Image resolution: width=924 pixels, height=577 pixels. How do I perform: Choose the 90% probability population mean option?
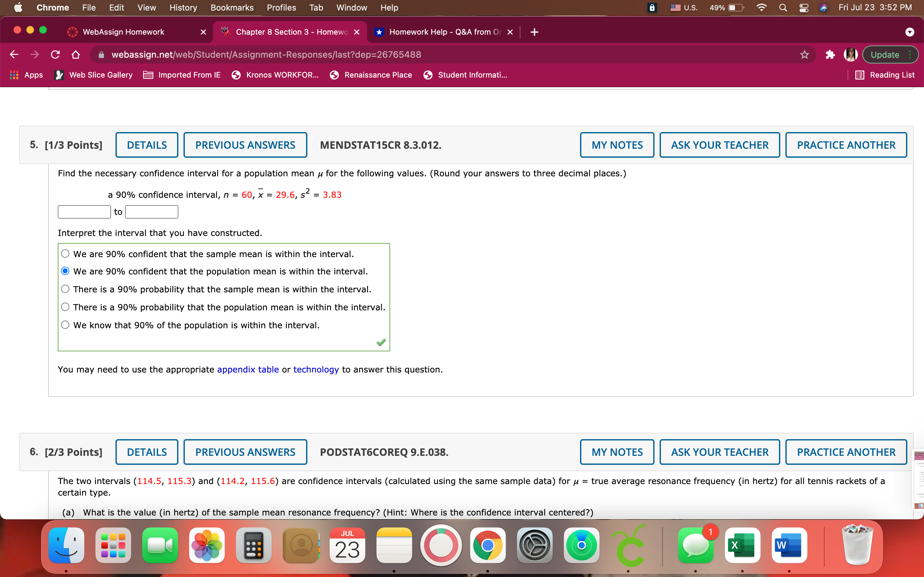[x=65, y=306]
